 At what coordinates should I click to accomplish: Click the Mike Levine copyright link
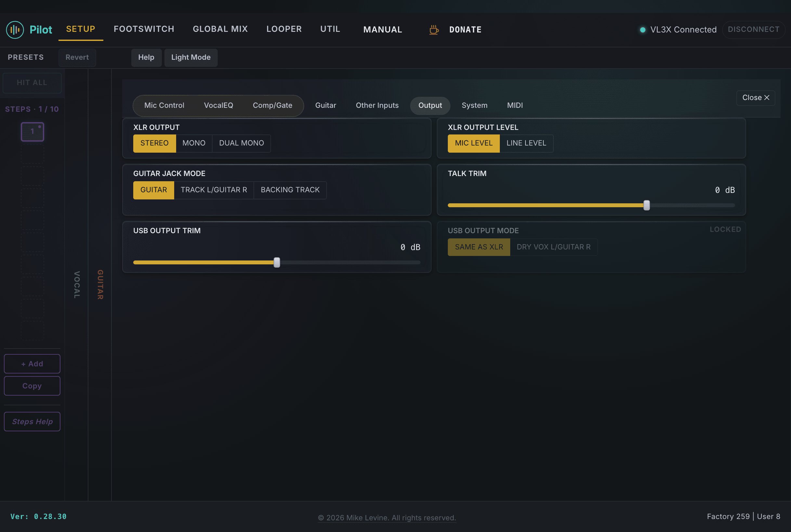387,518
